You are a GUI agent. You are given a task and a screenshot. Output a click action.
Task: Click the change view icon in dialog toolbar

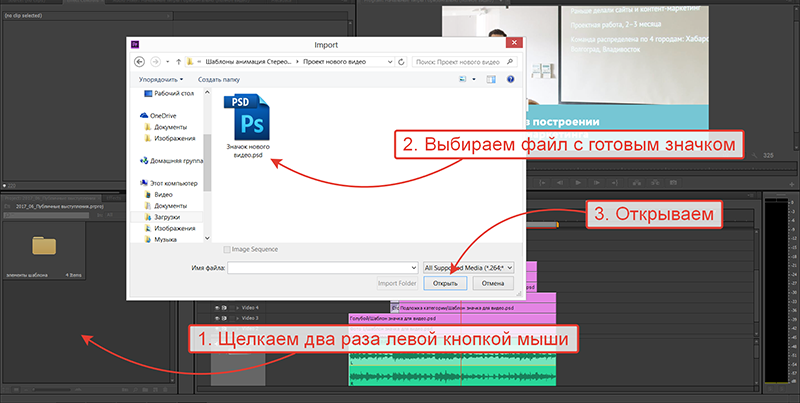(463, 79)
